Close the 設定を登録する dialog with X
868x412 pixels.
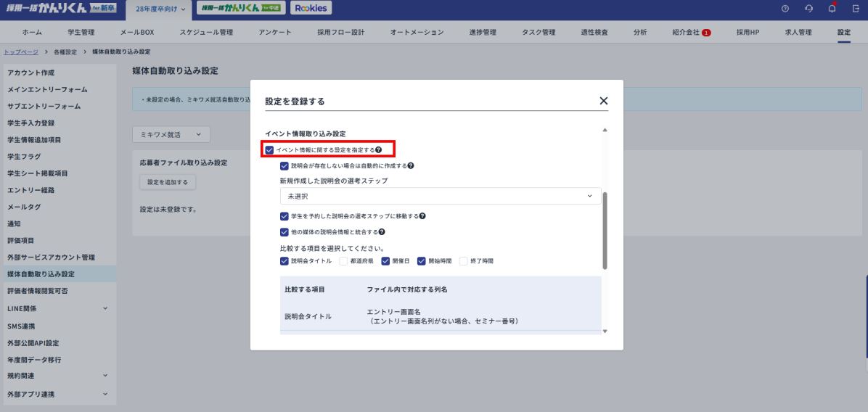603,101
